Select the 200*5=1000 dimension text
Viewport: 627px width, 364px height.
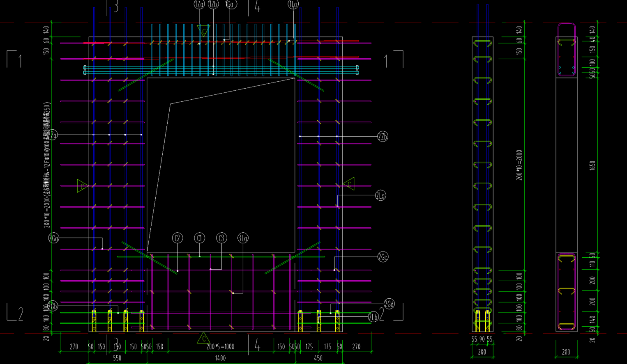(220, 347)
